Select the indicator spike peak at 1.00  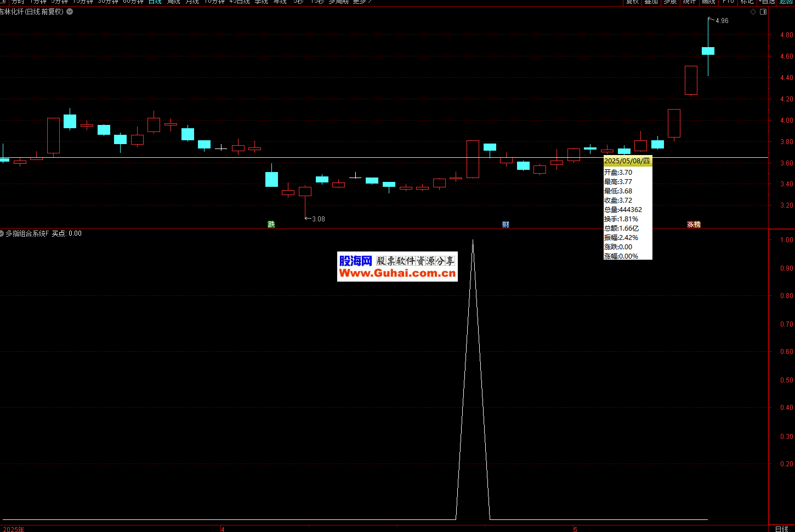tap(473, 240)
